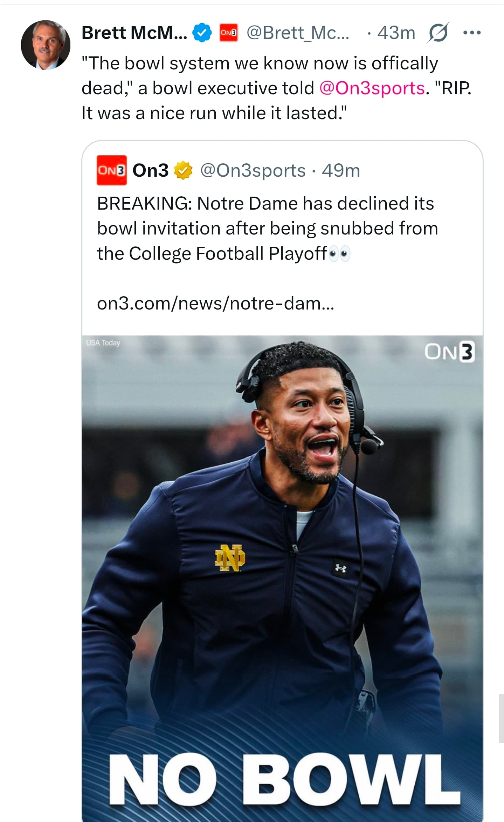Click the 49m timestamp of quoted post

click(x=341, y=171)
